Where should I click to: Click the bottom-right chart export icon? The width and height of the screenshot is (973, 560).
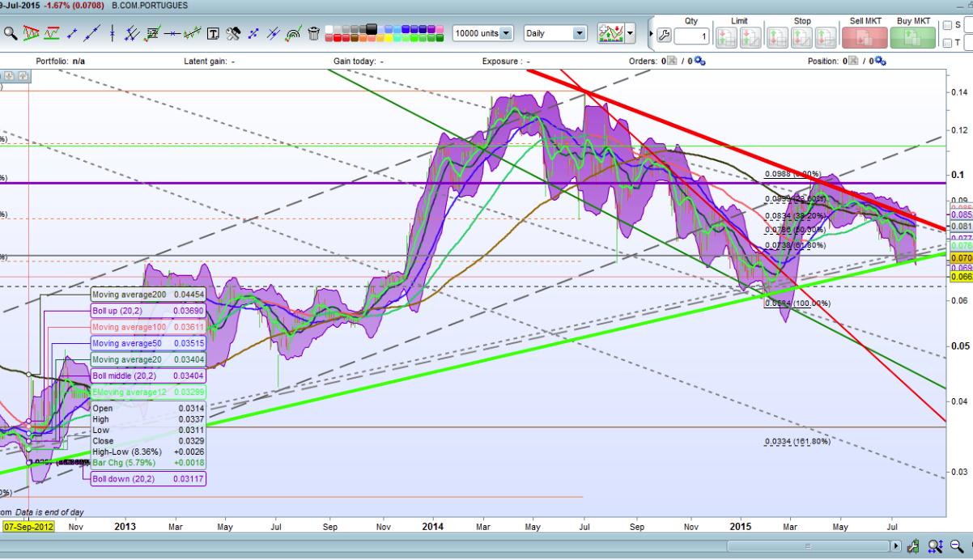(912, 546)
